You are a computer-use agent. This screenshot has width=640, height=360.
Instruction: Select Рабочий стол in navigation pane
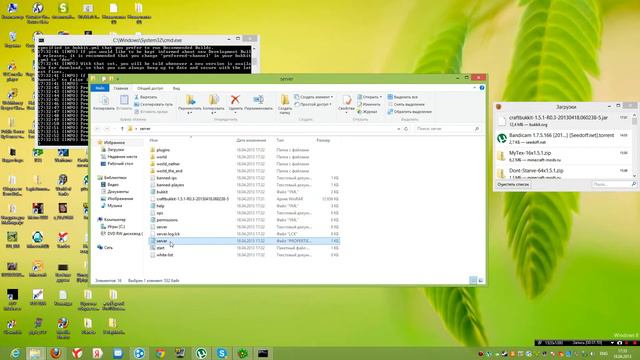(x=120, y=164)
